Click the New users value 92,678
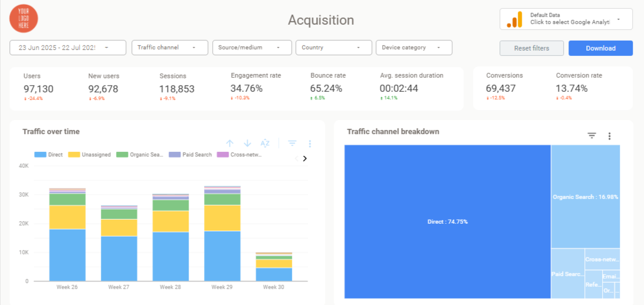 tap(103, 88)
